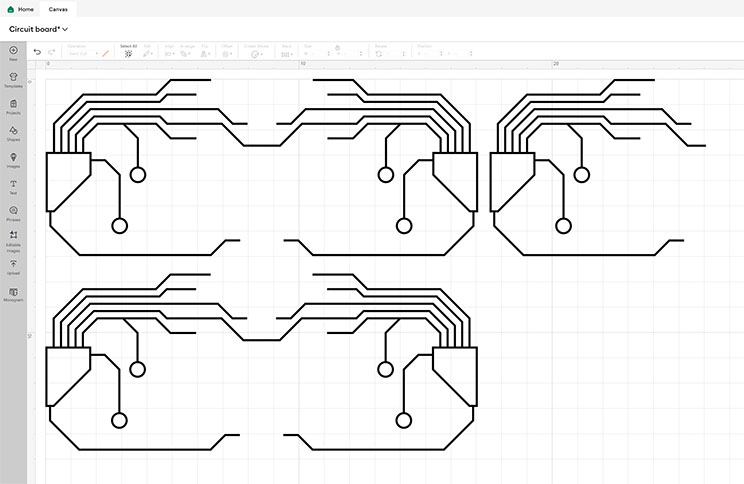Expand the Align options
This screenshot has height=484, width=744.
[x=170, y=53]
